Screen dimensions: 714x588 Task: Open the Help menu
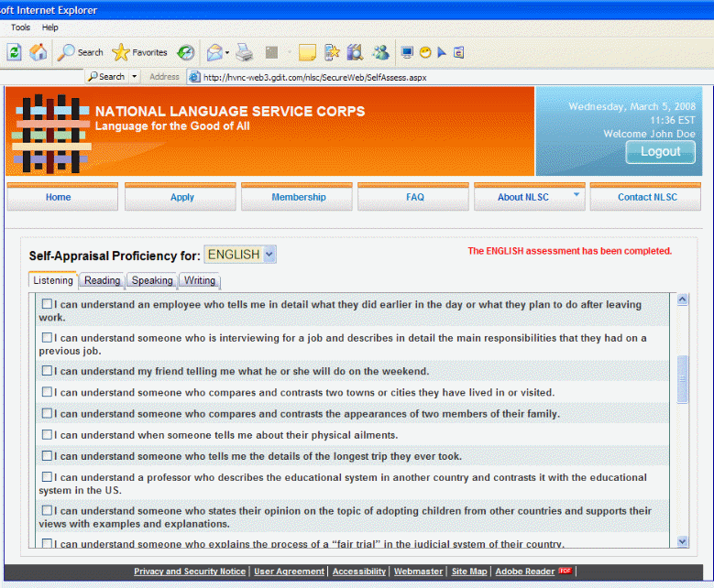pos(49,27)
